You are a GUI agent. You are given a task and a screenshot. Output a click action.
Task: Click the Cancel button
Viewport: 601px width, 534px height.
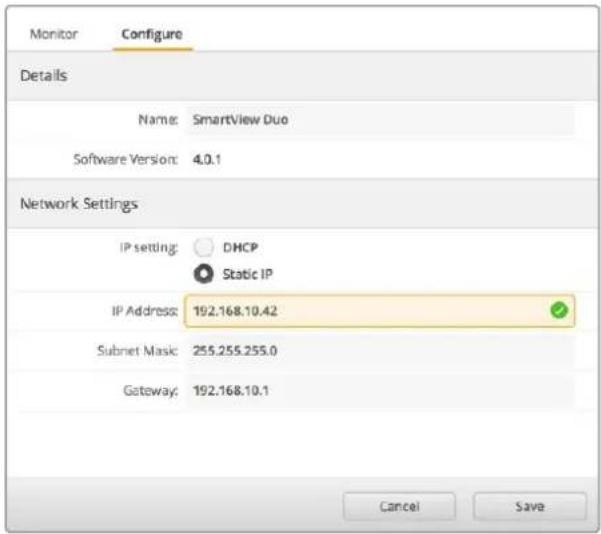tap(399, 506)
